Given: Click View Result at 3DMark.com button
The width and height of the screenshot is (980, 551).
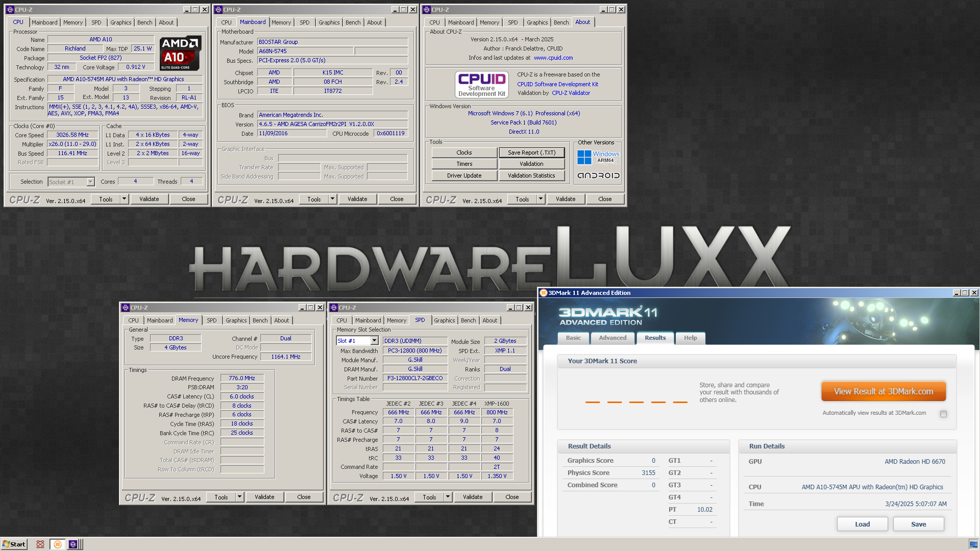Looking at the screenshot, I should (x=884, y=391).
